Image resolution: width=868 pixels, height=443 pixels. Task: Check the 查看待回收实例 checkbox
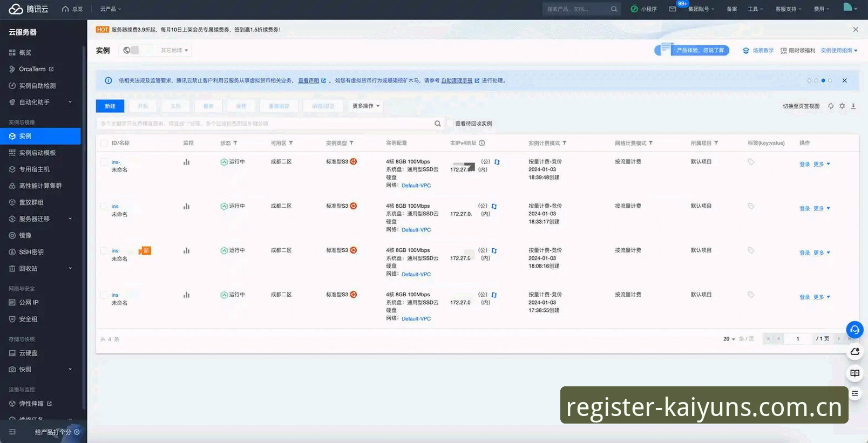450,124
